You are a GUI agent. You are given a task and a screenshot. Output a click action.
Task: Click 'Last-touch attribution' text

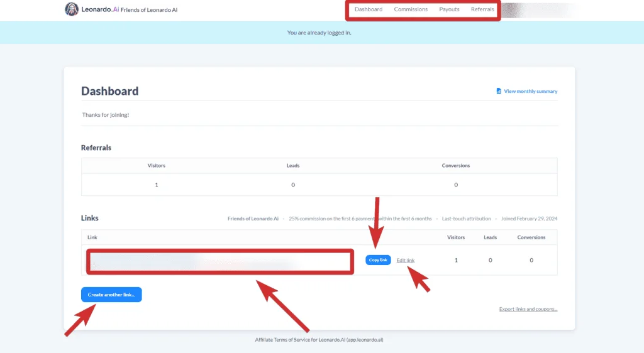click(466, 219)
